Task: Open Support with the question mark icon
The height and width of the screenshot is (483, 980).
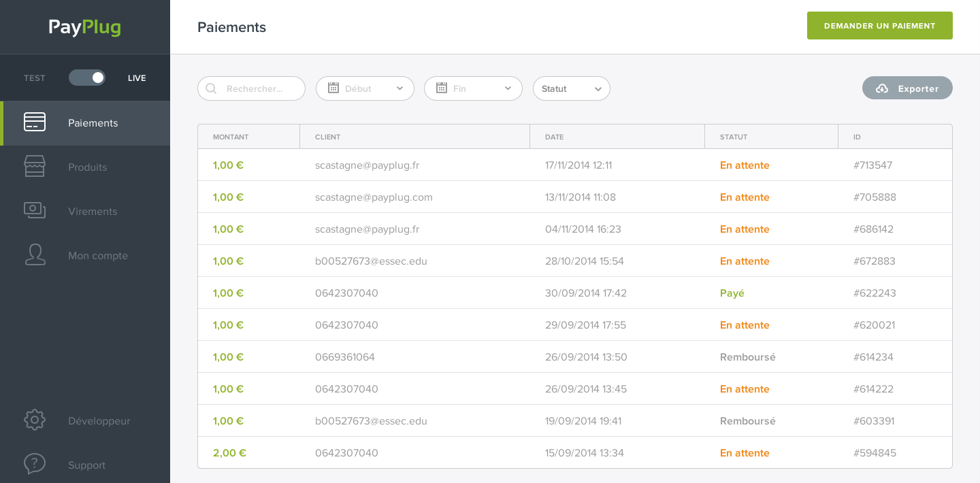Action: (x=35, y=463)
